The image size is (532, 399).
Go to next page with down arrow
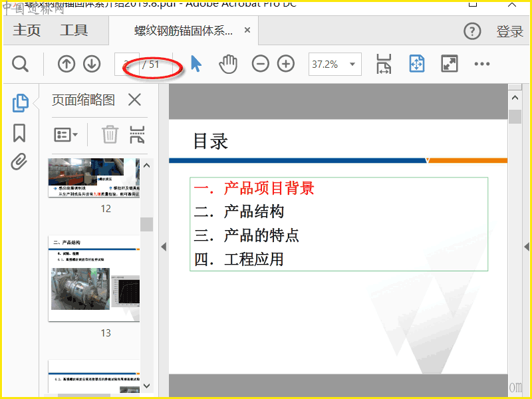point(92,64)
